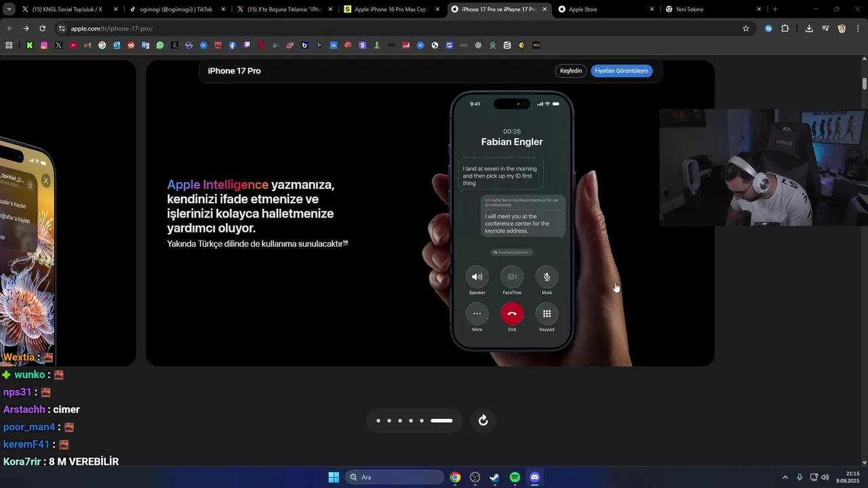The image size is (868, 488).
Task: Open the Kick bookmark icon
Action: (30, 45)
